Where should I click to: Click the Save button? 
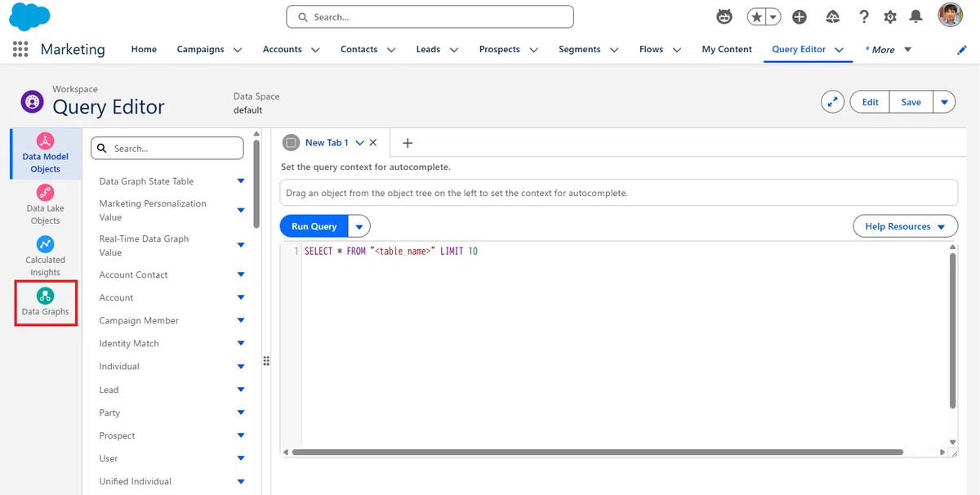pos(911,102)
